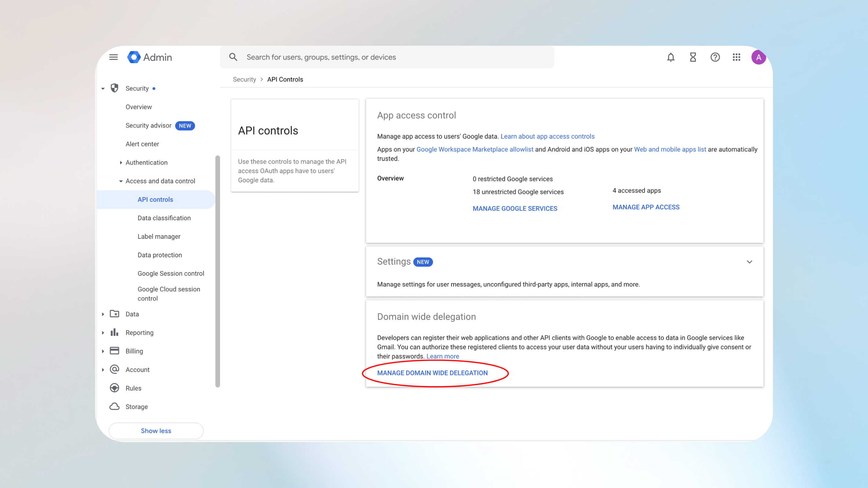This screenshot has width=868, height=488.
Task: Select the Storage cloud icon
Action: (114, 406)
